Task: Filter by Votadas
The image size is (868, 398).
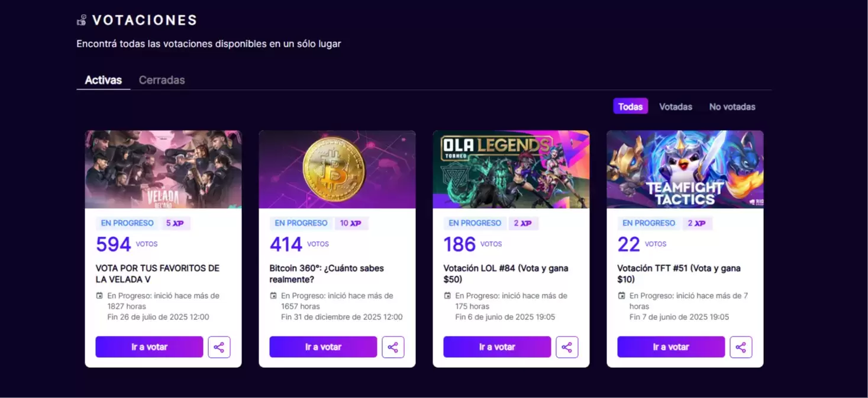Action: (675, 106)
